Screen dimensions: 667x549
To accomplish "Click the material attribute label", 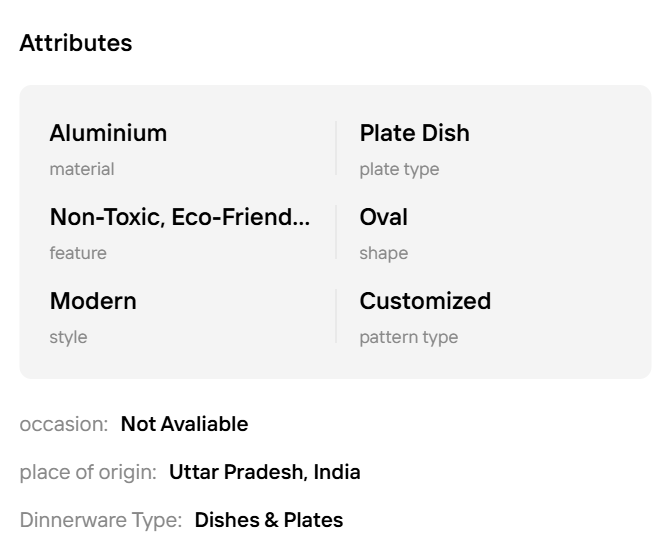I will tap(82, 169).
